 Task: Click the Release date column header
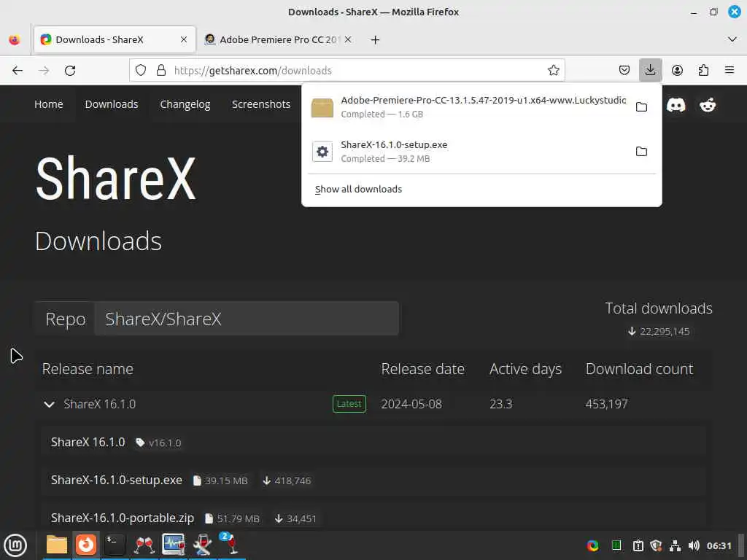(x=422, y=369)
